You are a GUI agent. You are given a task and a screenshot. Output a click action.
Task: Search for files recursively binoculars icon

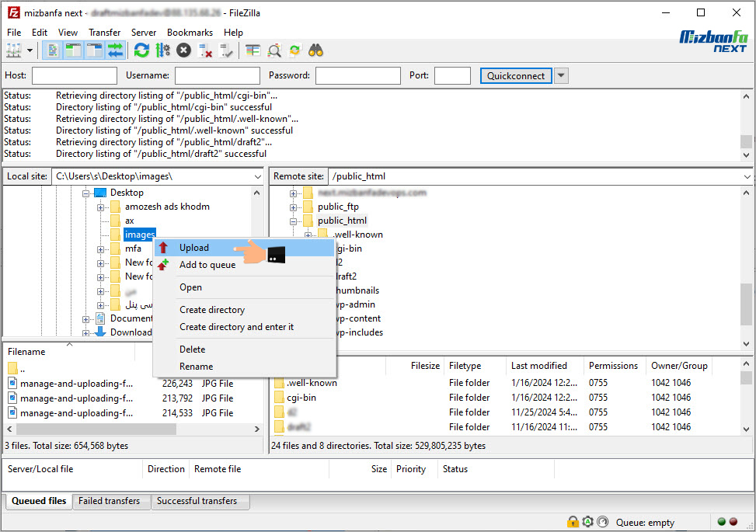(315, 50)
